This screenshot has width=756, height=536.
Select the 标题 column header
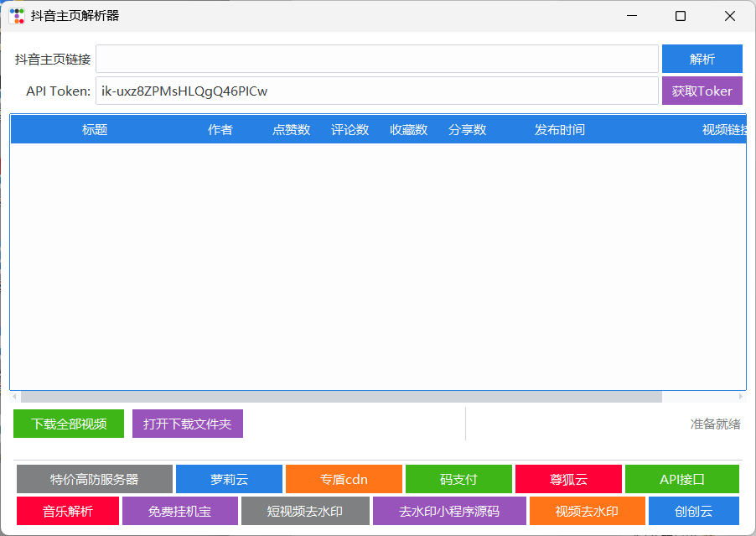pyautogui.click(x=95, y=129)
